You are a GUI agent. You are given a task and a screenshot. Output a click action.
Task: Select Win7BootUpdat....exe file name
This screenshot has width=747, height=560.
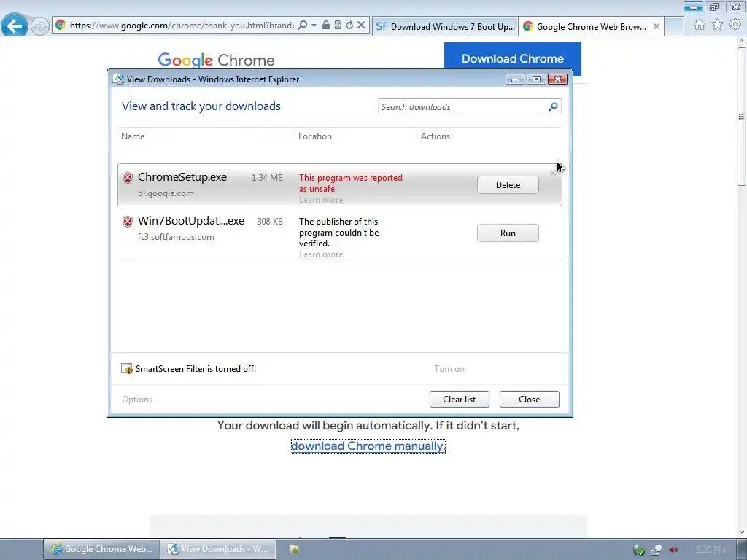point(191,221)
